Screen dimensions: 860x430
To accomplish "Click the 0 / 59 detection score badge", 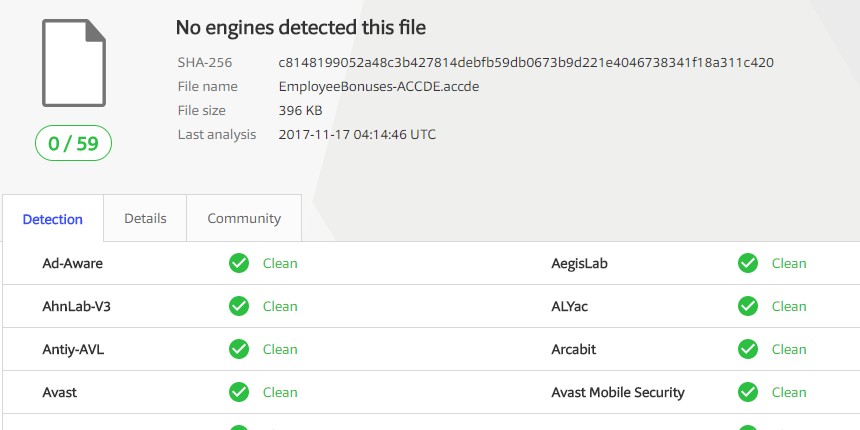I will click(74, 143).
